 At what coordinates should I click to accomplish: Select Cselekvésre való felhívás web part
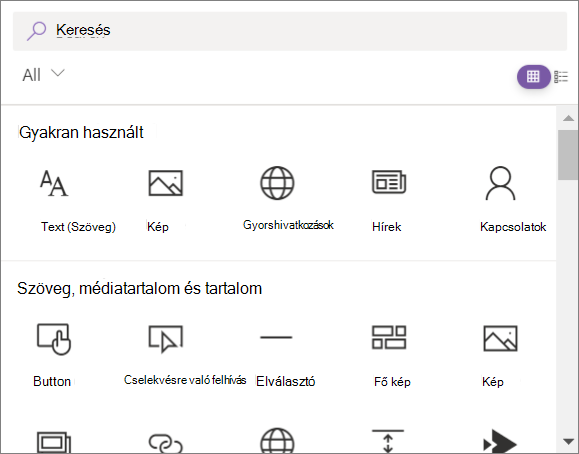[165, 338]
